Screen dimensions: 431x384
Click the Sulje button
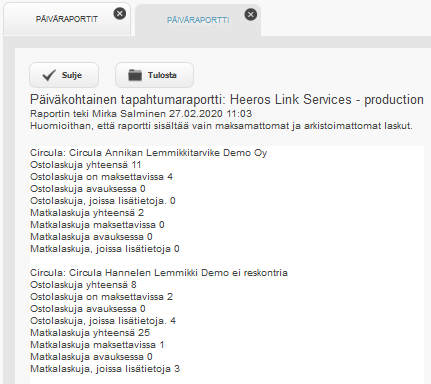64,75
